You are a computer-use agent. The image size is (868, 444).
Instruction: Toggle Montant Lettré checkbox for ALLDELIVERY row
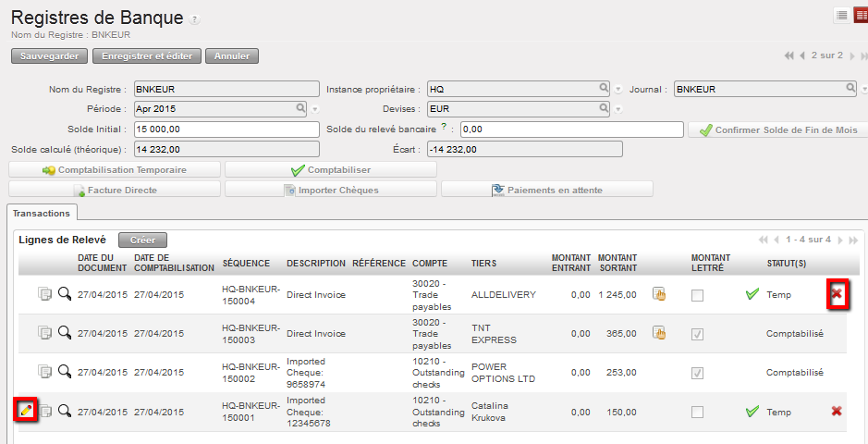tap(697, 295)
